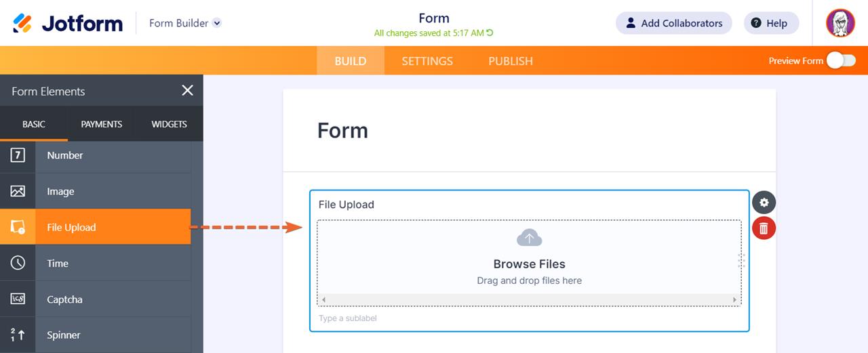Image resolution: width=868 pixels, height=353 pixels.
Task: Open the Widgets elements tab
Action: [169, 124]
